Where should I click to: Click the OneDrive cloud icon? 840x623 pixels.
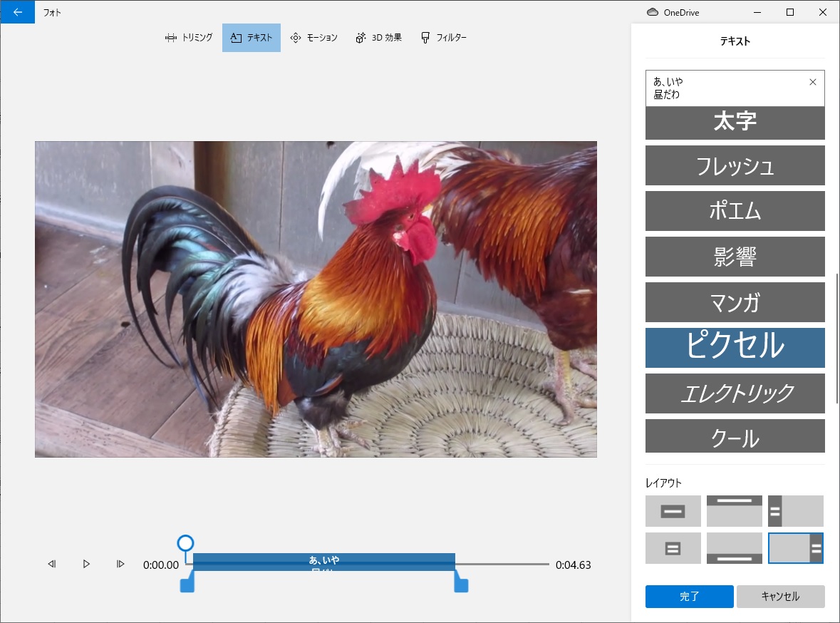pos(653,12)
